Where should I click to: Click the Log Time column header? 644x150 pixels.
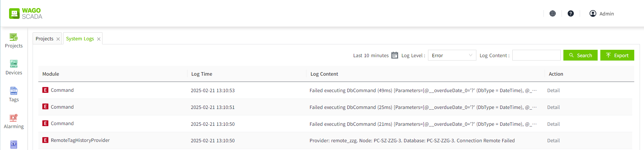202,74
